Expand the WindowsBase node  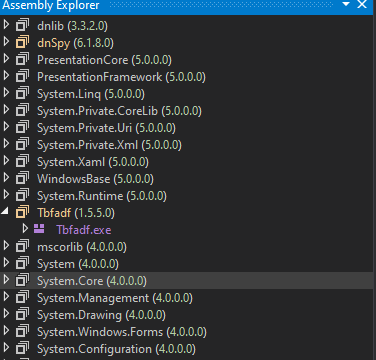click(x=6, y=178)
